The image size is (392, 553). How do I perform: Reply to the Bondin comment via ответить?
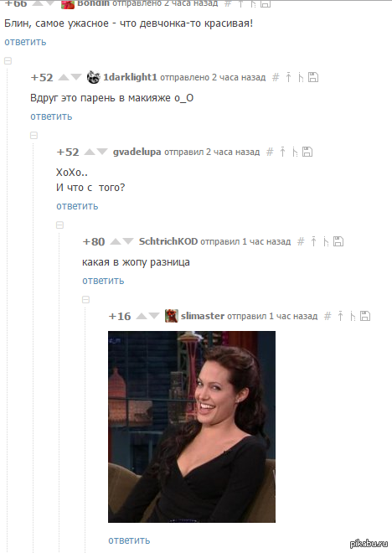25,42
